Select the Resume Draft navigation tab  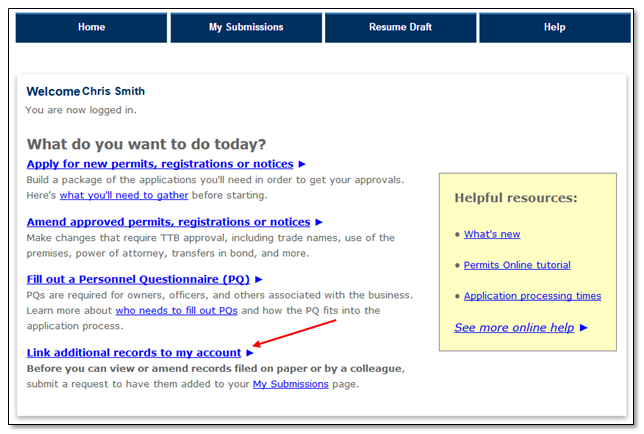(x=400, y=27)
